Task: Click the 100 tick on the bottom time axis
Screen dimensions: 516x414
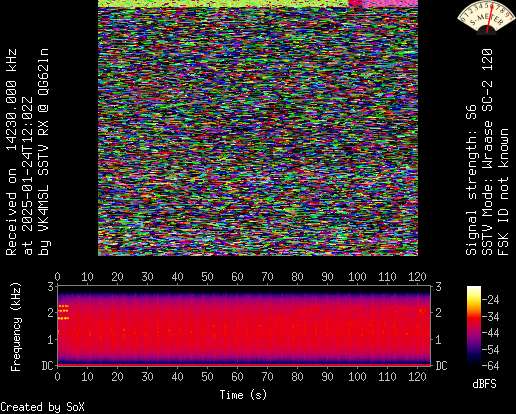Action: click(357, 377)
